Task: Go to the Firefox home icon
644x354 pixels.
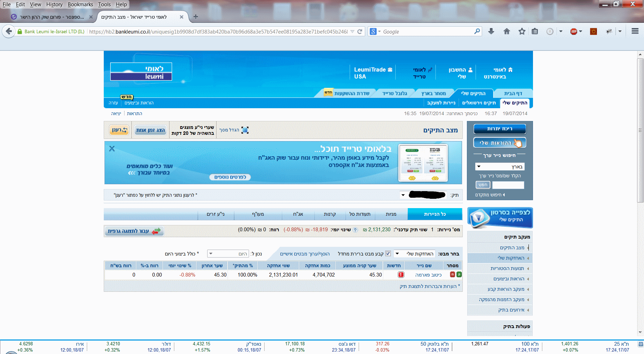Action: pyautogui.click(x=507, y=31)
